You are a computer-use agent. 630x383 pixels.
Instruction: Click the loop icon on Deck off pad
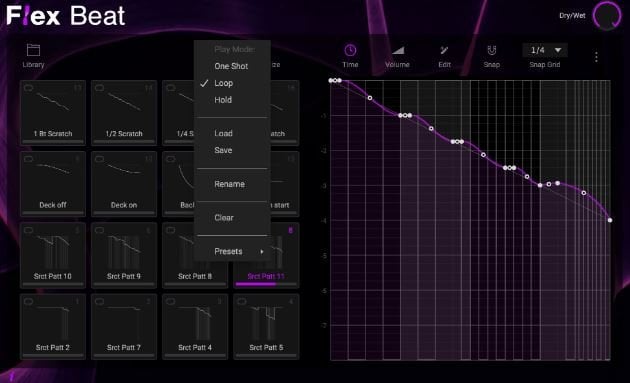tap(28, 159)
